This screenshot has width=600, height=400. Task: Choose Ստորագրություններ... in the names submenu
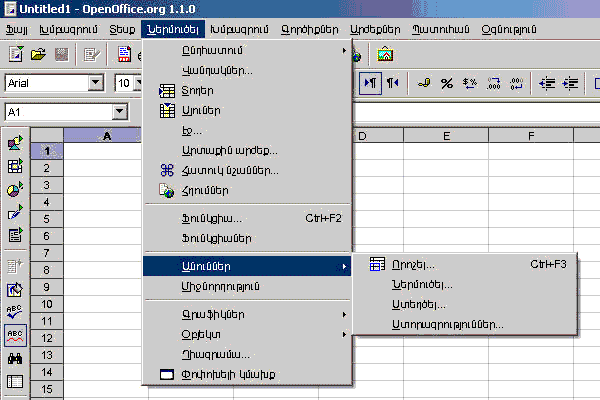click(x=464, y=325)
